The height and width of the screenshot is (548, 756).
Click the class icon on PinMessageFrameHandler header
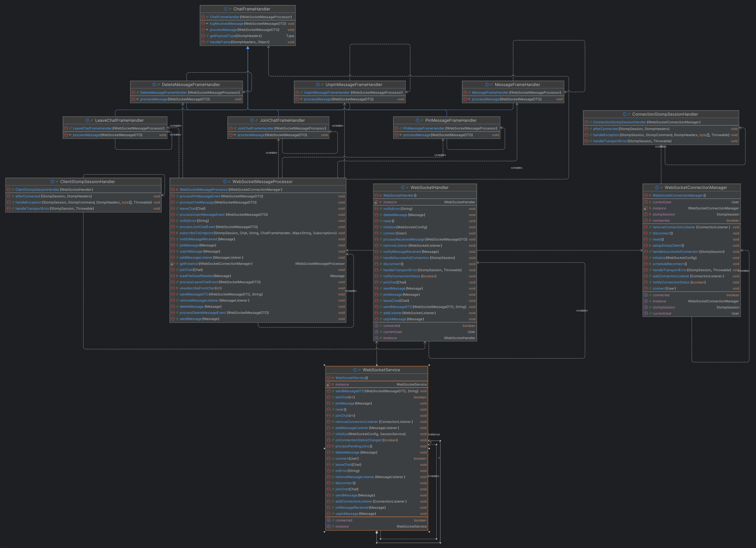(x=418, y=120)
